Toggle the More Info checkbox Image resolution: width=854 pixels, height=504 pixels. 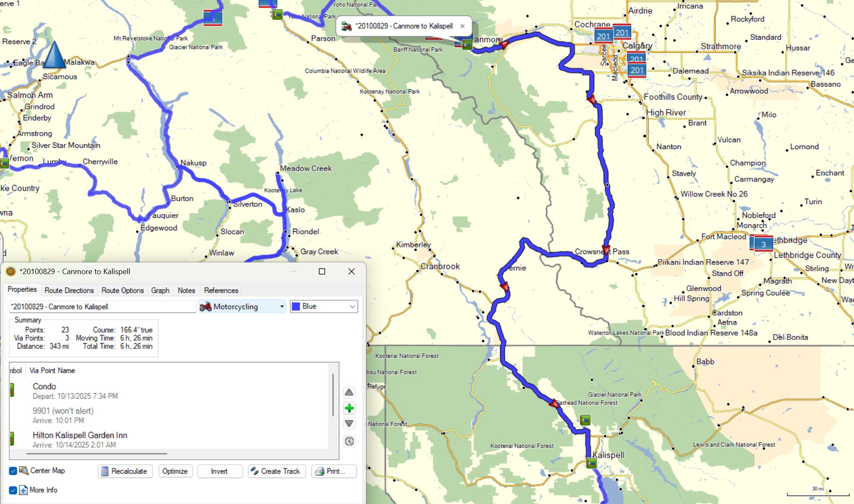pyautogui.click(x=13, y=490)
